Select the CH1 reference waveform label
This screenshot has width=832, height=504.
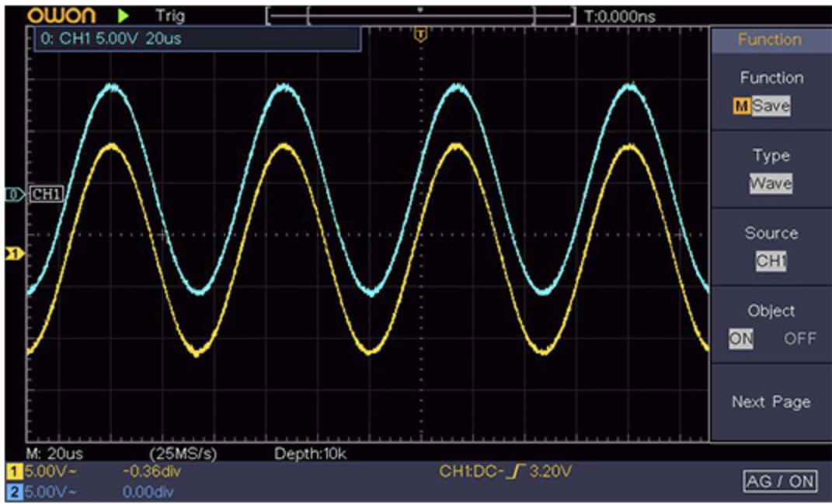coord(46,194)
